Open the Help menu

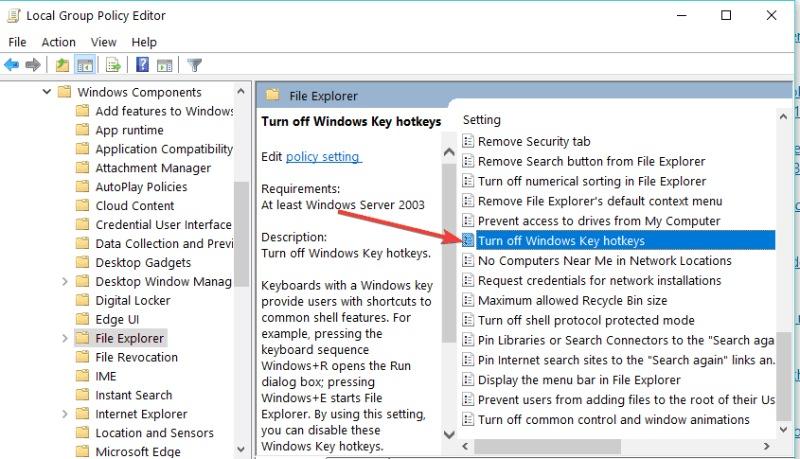point(144,42)
